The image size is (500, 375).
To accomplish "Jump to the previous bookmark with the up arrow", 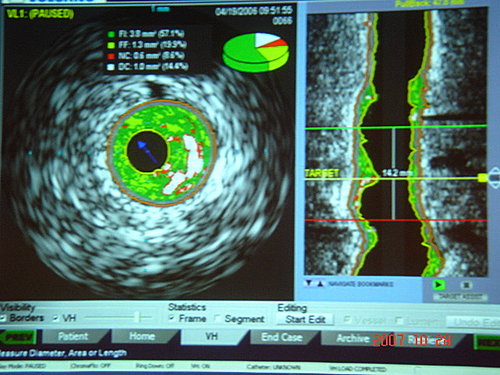I will click(320, 284).
